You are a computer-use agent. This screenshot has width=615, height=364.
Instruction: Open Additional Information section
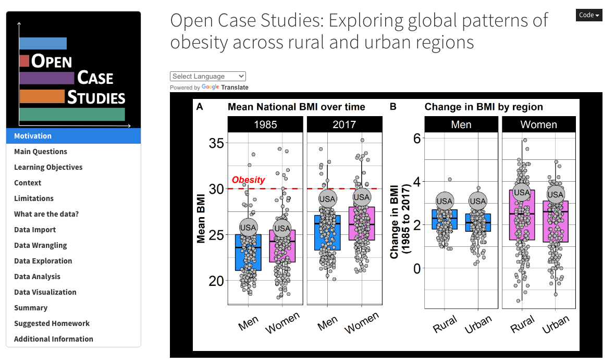click(x=73, y=339)
